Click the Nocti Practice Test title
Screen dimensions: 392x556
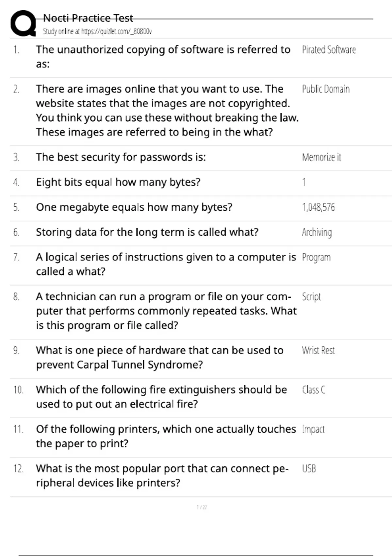click(88, 18)
